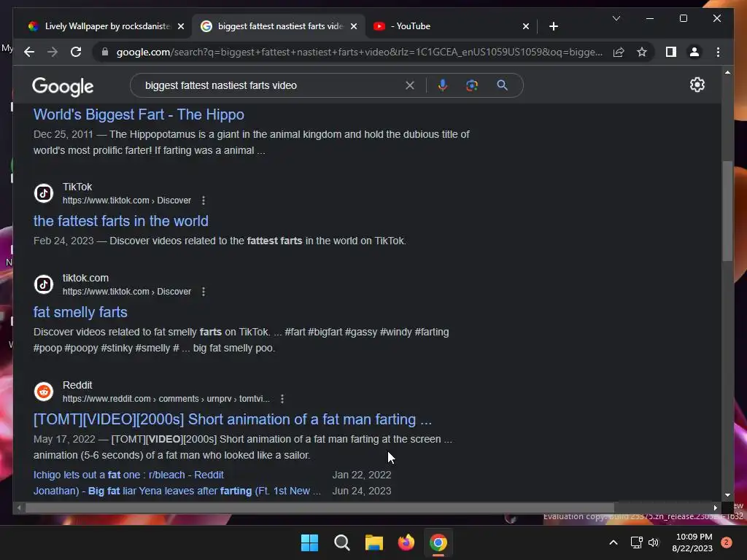Image resolution: width=747 pixels, height=560 pixels.
Task: Open the TOMT Short animation Reddit result
Action: tap(233, 419)
